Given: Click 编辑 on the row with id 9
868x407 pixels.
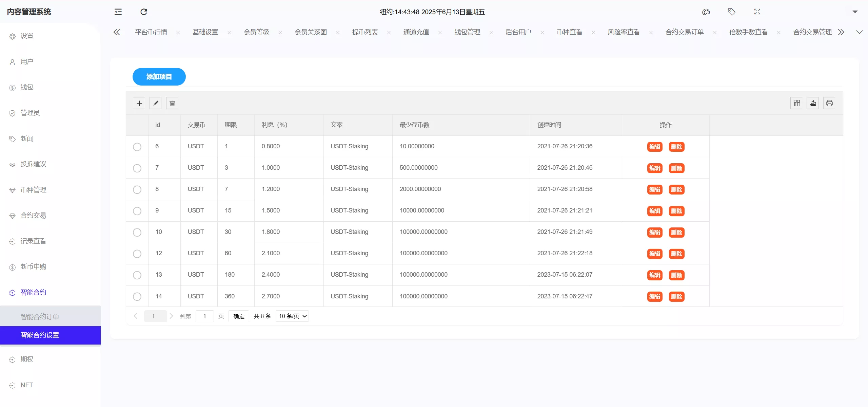Looking at the screenshot, I should pyautogui.click(x=654, y=211).
